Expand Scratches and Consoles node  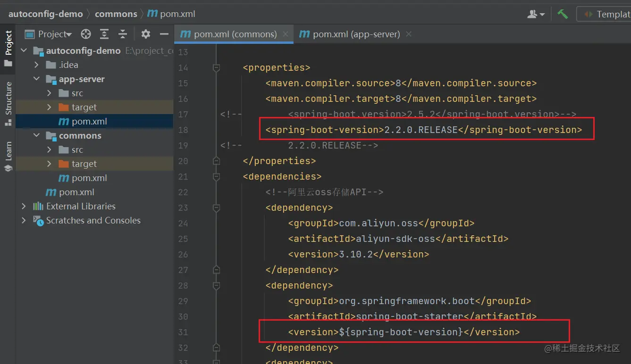(24, 220)
